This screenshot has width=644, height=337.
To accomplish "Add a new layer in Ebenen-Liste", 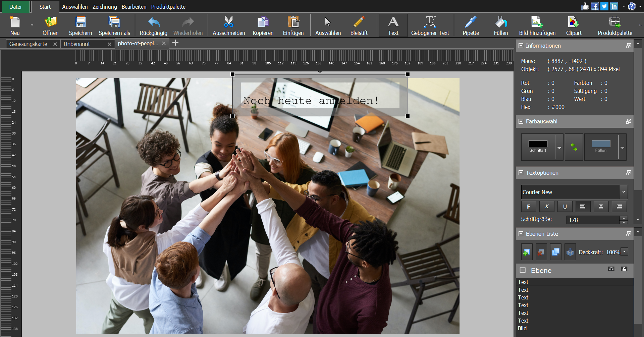I will pyautogui.click(x=527, y=252).
